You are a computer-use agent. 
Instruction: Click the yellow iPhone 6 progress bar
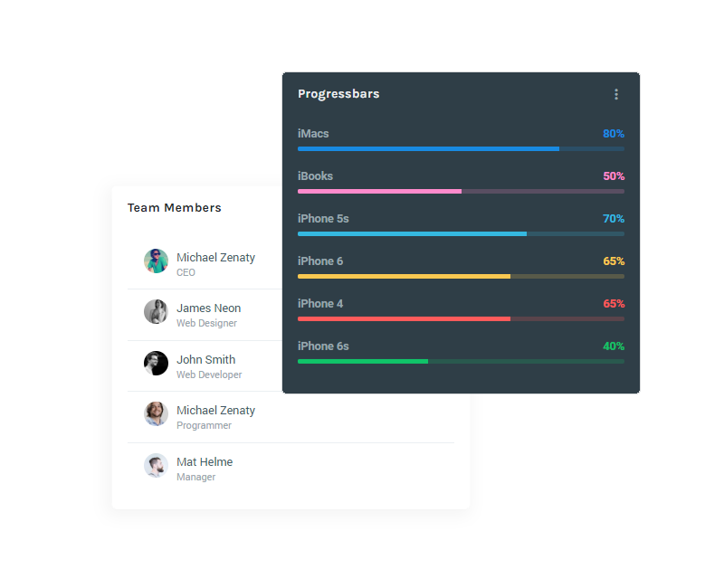click(461, 277)
